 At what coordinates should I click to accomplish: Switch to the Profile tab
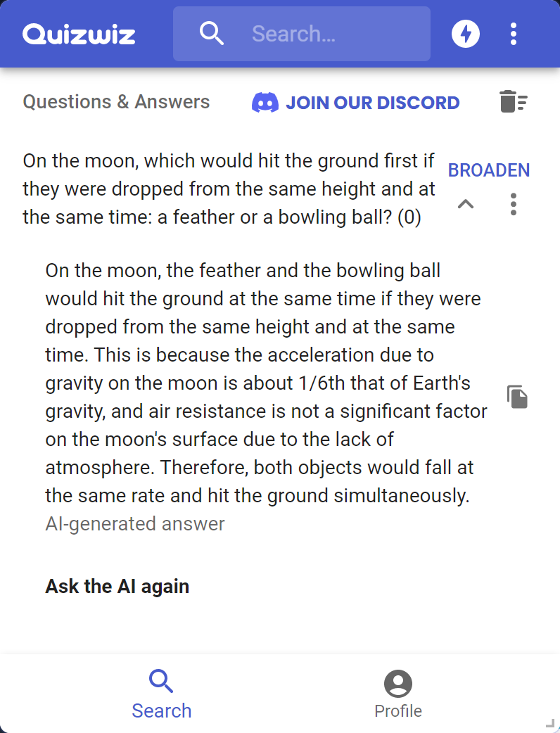398,694
